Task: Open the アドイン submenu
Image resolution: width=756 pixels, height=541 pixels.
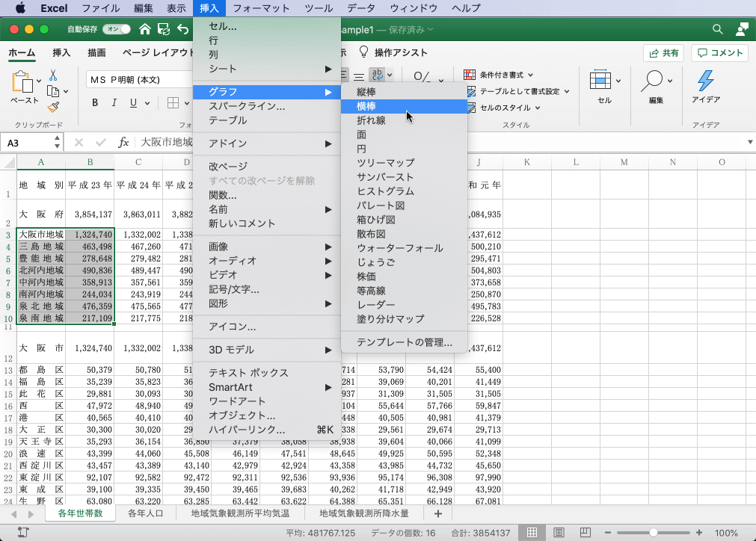Action: click(x=267, y=143)
